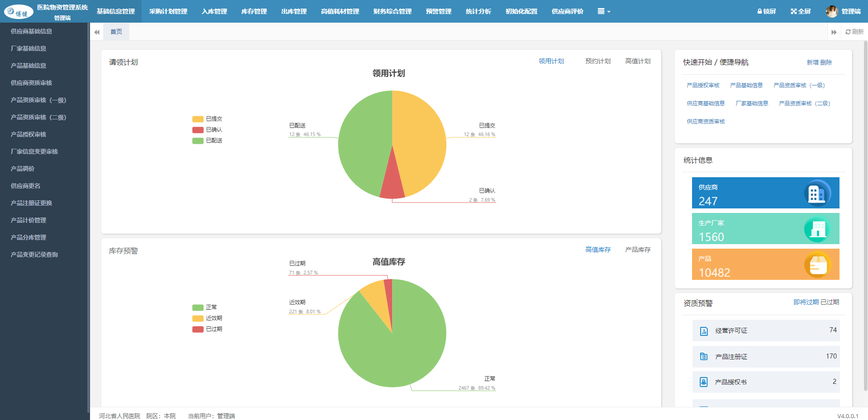Open 厂家基础信息 in sidebar
The image size is (868, 420).
pos(28,48)
